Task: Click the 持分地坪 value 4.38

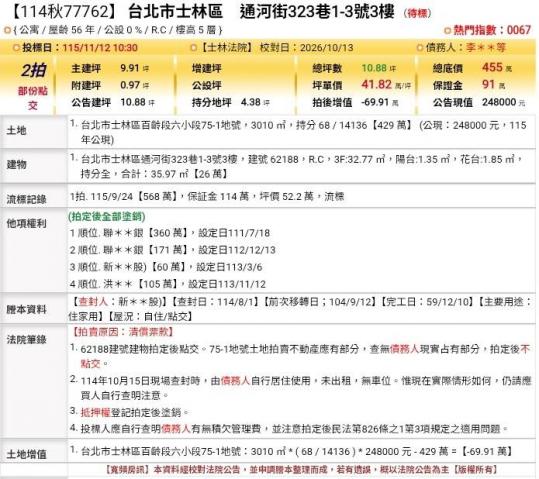Action: pyautogui.click(x=251, y=102)
